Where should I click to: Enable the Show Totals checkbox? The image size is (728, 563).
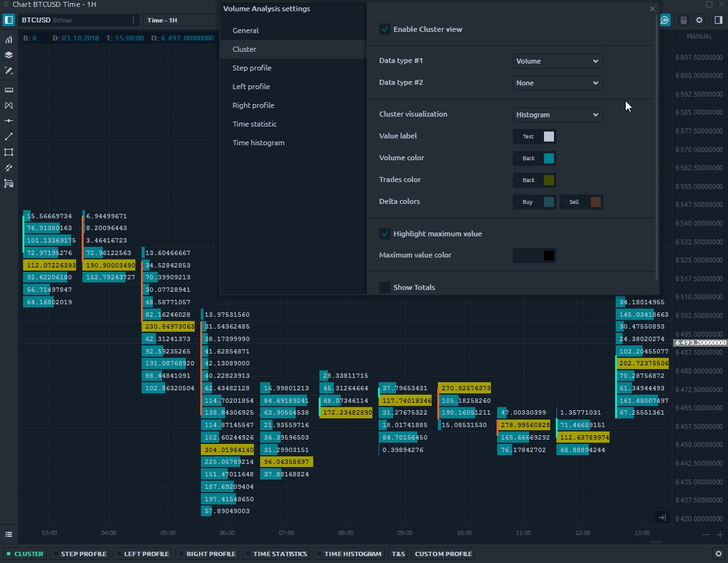click(x=385, y=287)
